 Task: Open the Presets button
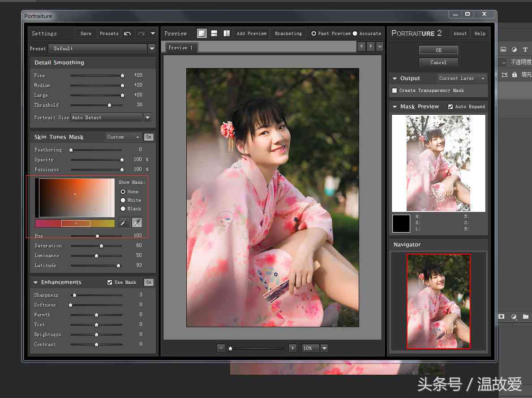109,34
